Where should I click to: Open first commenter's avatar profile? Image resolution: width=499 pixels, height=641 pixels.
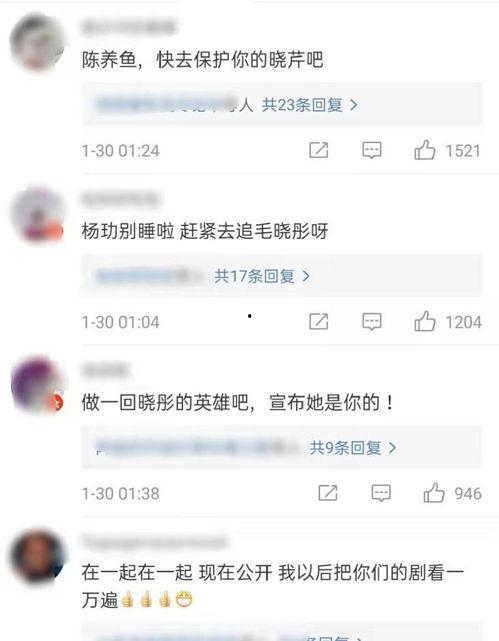tap(38, 42)
